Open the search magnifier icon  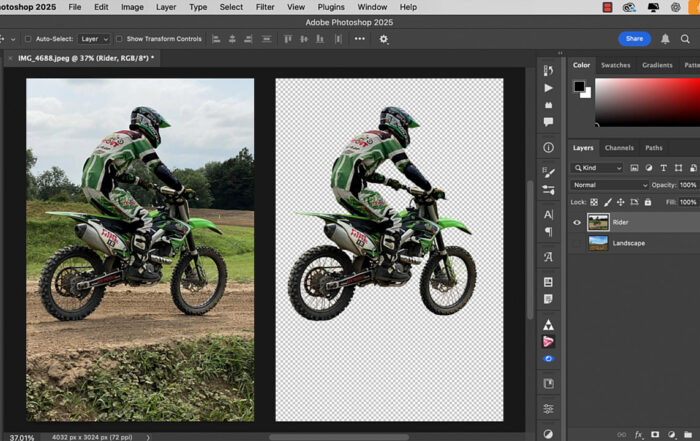tap(687, 39)
